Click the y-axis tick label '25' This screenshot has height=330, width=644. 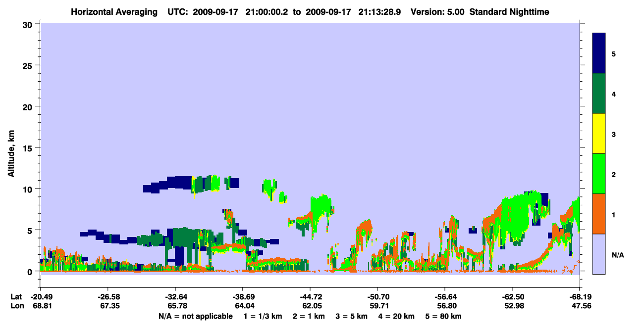(x=29, y=65)
